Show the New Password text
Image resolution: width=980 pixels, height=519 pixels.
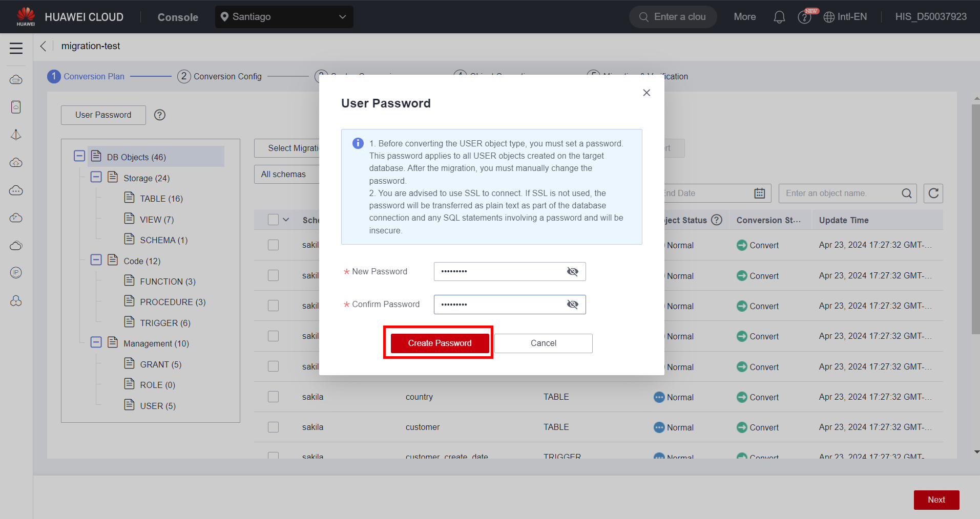point(572,272)
